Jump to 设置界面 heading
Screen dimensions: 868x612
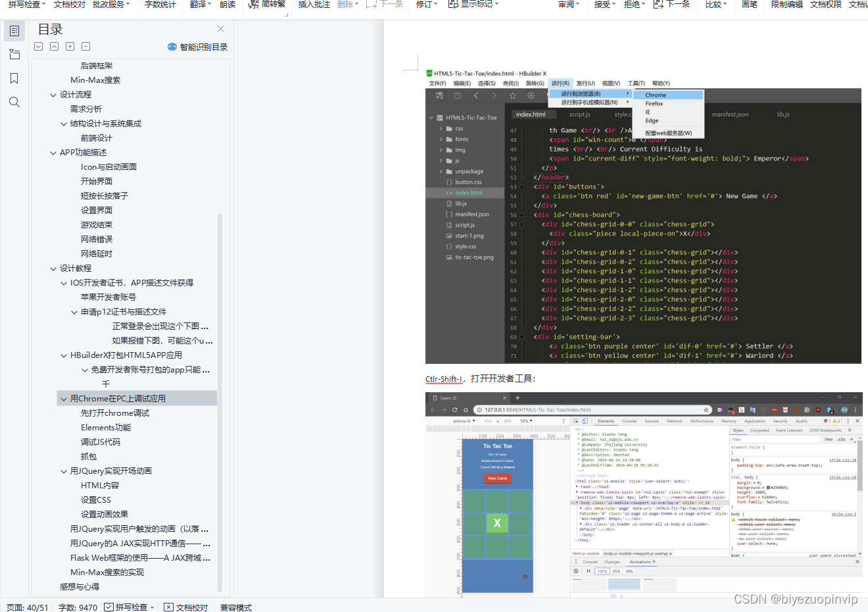[97, 211]
